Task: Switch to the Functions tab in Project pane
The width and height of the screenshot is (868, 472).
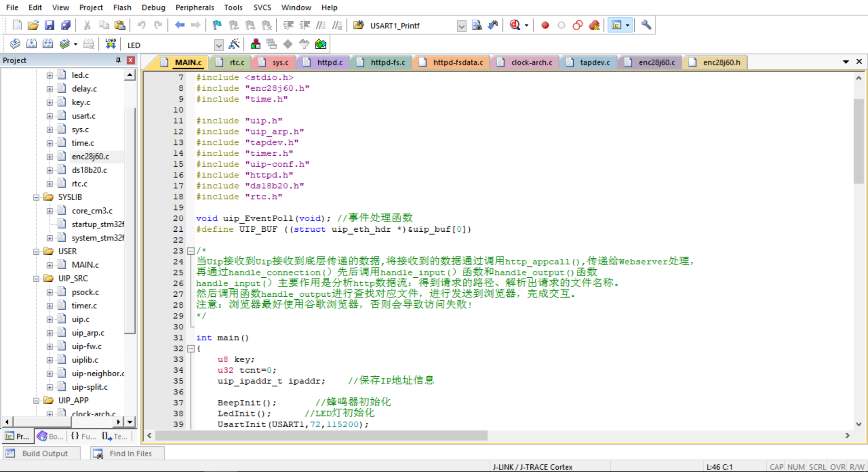Action: (x=84, y=436)
